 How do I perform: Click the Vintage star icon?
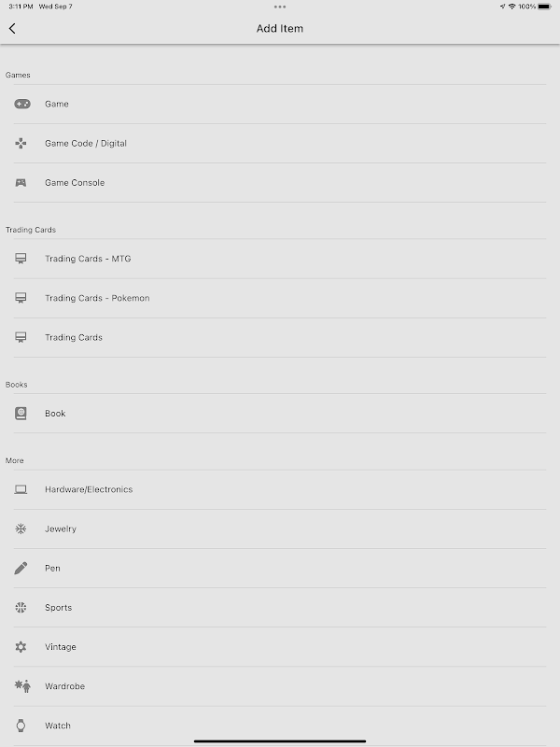pos(21,646)
